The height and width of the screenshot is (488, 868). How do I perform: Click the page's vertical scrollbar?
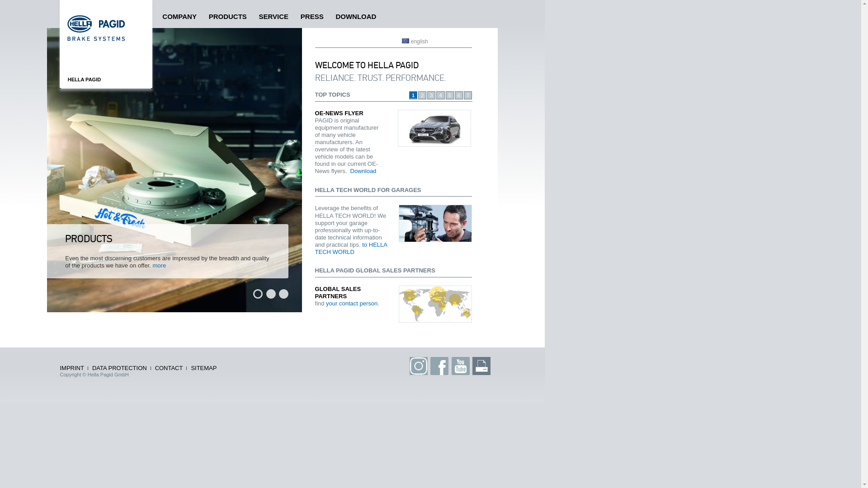pos(864,244)
